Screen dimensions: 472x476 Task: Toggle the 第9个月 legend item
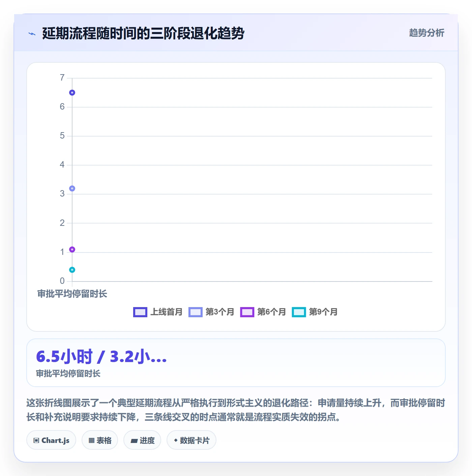click(x=315, y=312)
